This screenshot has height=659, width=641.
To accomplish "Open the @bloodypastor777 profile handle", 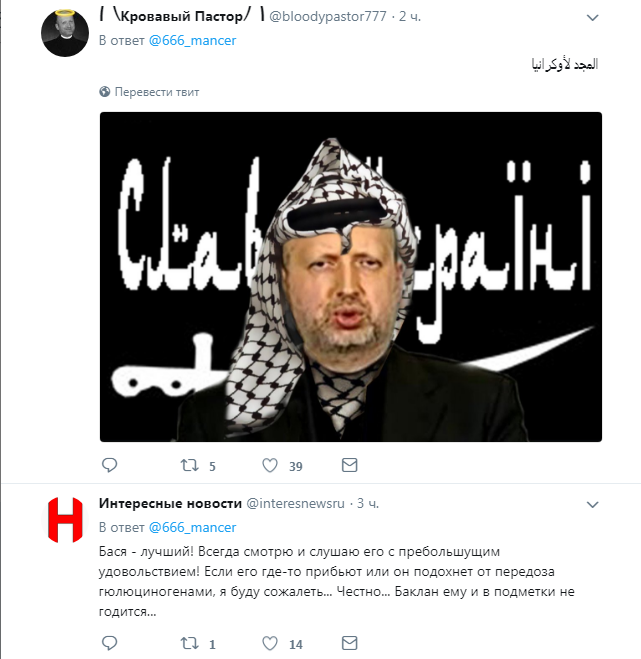I will click(x=327, y=16).
